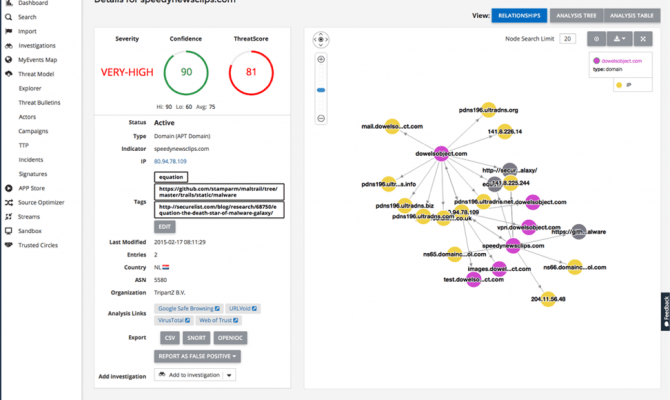Click the Node Search Limit field

pos(567,38)
